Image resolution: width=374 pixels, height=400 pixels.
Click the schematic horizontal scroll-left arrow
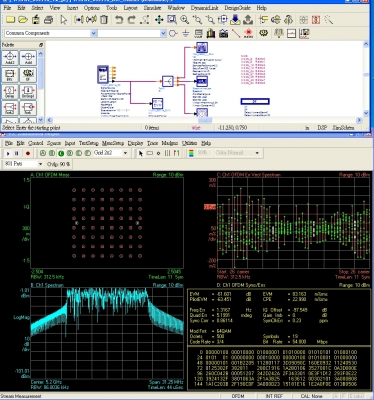tap(49, 120)
